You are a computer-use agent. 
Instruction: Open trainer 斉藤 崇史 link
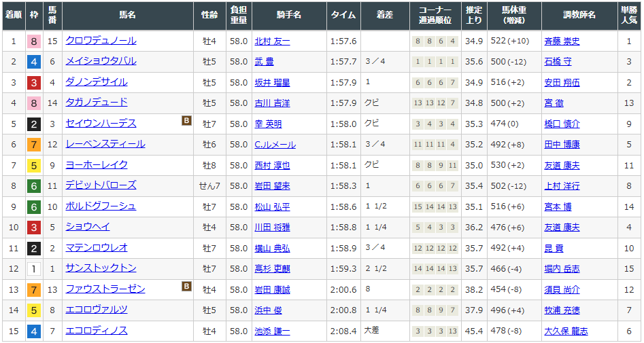[562, 41]
